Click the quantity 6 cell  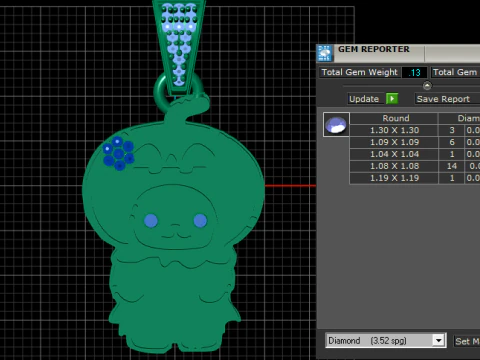pyautogui.click(x=452, y=142)
